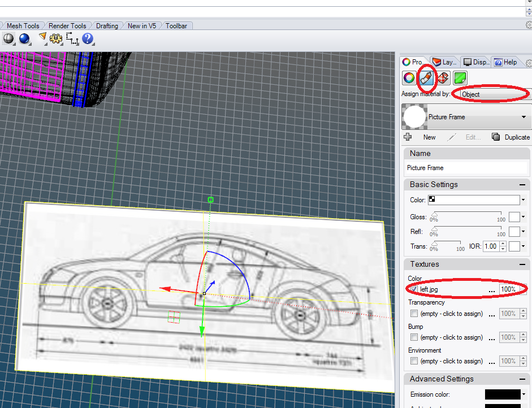Click the shaded sphere render icon
Screen dimensions: 532x408
pyautogui.click(x=9, y=39)
